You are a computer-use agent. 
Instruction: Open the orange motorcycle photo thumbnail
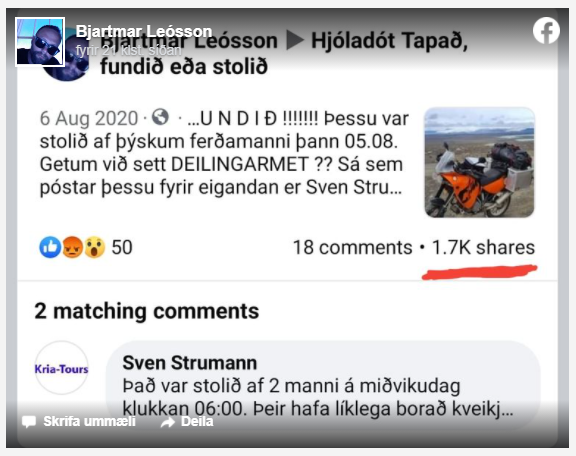point(479,162)
